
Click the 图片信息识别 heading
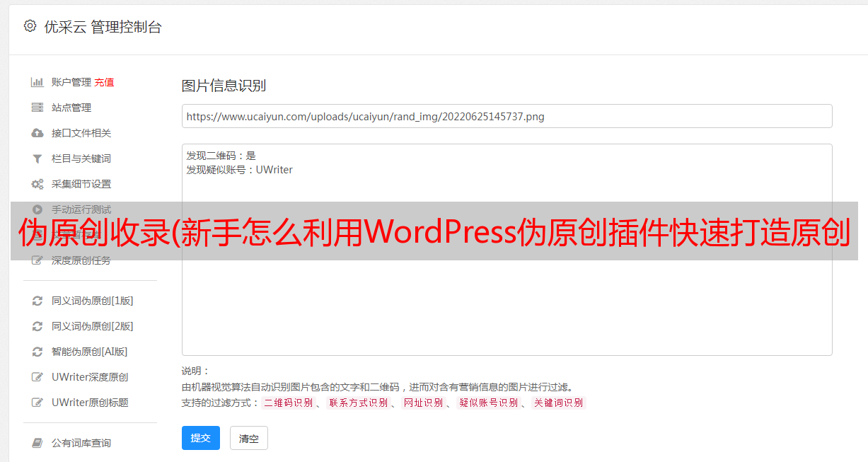(224, 86)
